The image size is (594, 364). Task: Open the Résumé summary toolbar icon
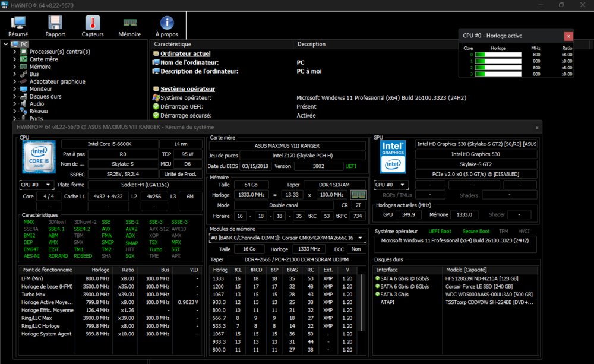coord(18,24)
